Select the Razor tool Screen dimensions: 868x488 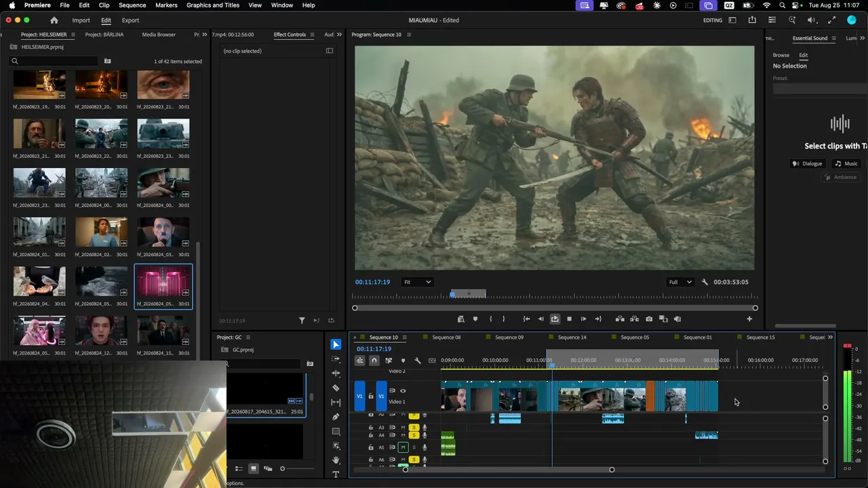click(x=336, y=388)
